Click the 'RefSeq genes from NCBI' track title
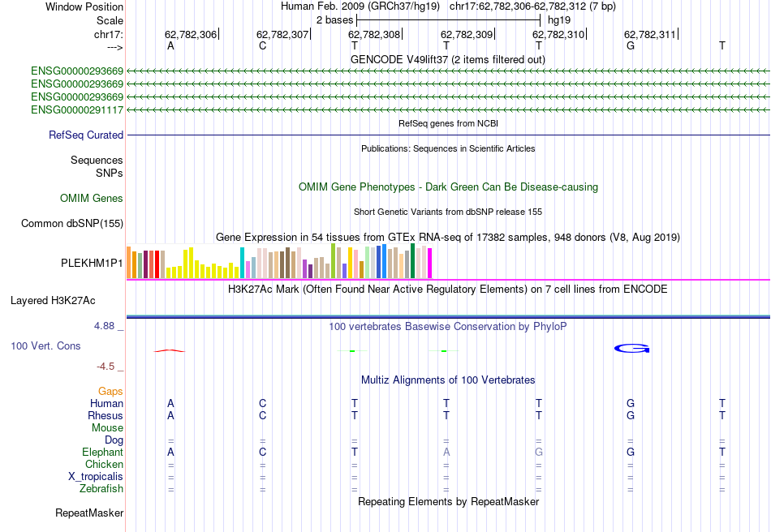This screenshot has width=771, height=532. (x=448, y=123)
